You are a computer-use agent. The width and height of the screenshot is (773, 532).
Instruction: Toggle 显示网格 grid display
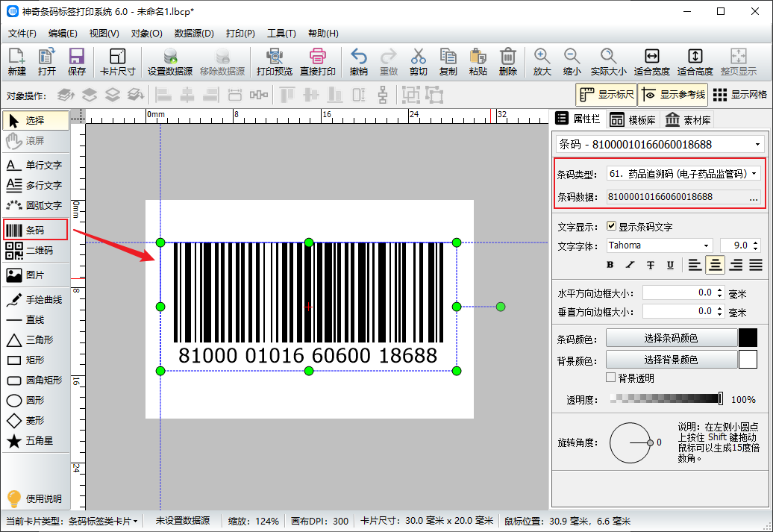(x=740, y=95)
